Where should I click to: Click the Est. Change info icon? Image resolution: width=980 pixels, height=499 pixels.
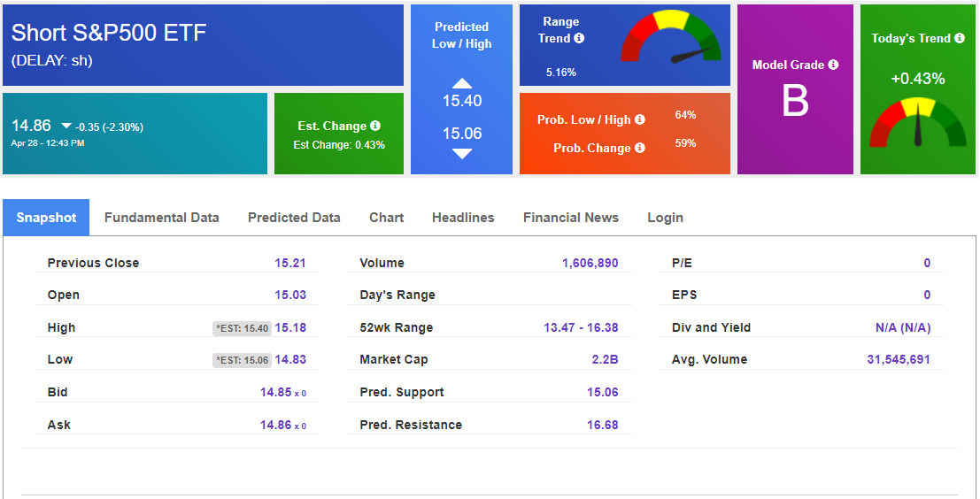375,126
